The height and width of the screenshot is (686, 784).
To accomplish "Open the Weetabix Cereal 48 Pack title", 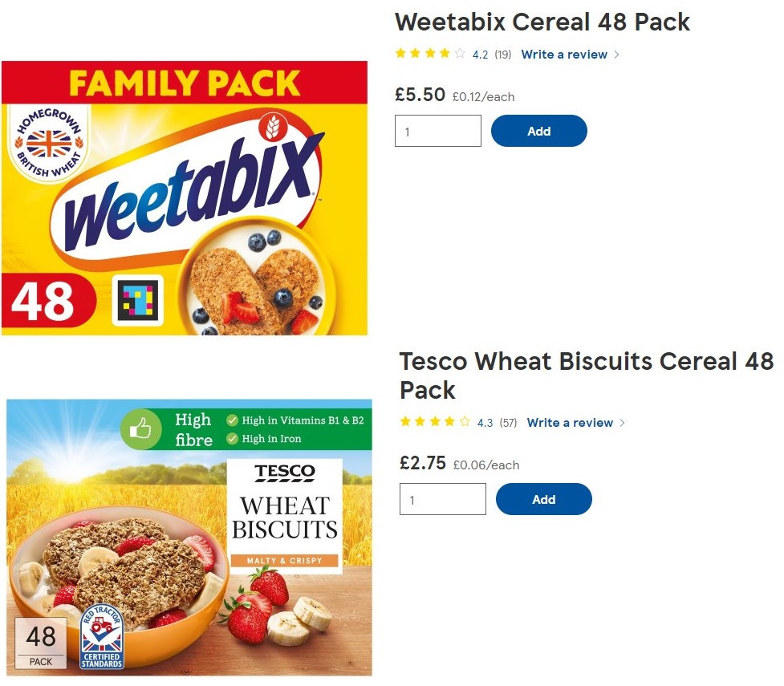I will (542, 22).
